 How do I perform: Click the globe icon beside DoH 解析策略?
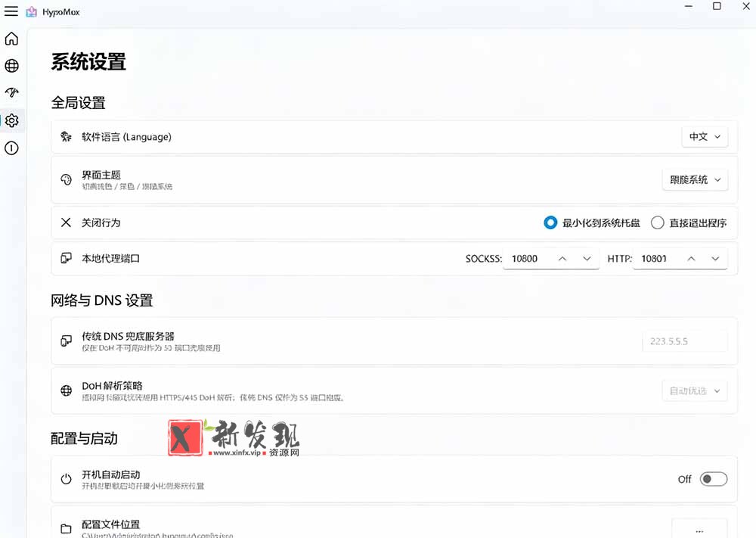[x=66, y=391]
